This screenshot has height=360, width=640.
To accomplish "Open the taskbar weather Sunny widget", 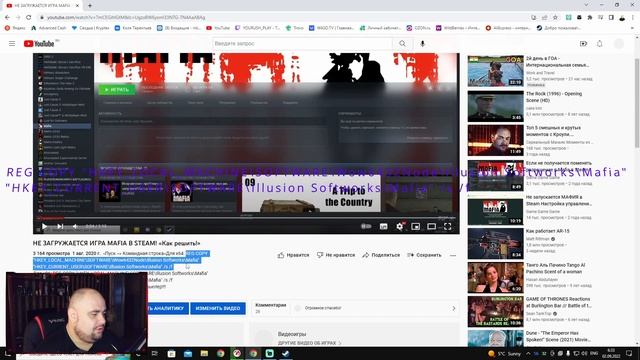I will click(504, 353).
